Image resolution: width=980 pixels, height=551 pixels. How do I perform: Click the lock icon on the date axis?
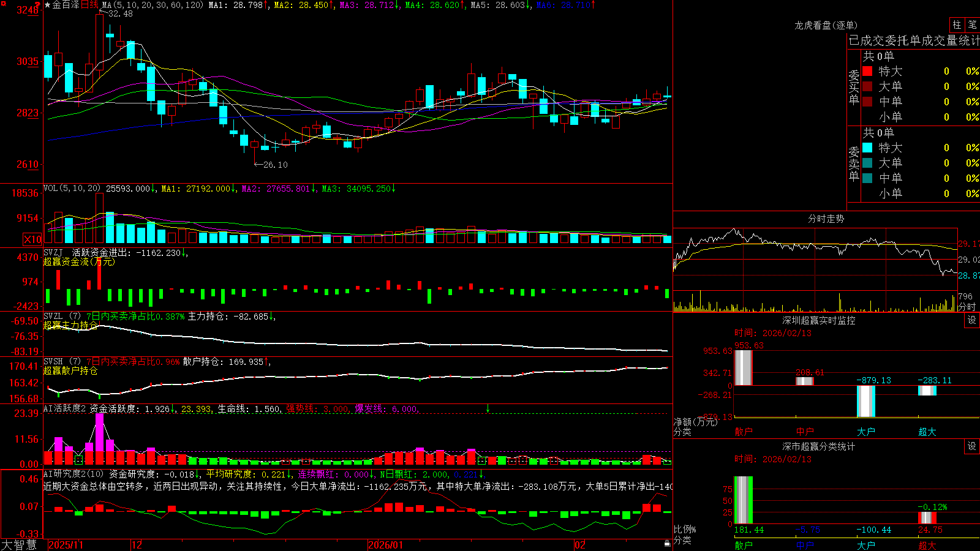668,544
